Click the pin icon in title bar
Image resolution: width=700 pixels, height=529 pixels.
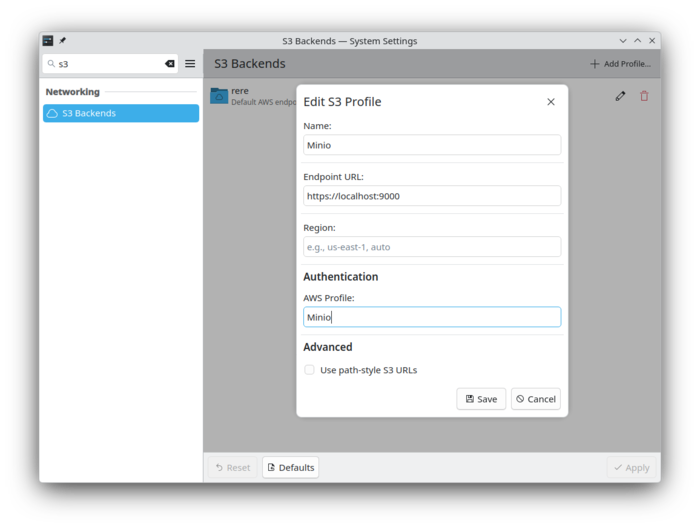pyautogui.click(x=62, y=41)
